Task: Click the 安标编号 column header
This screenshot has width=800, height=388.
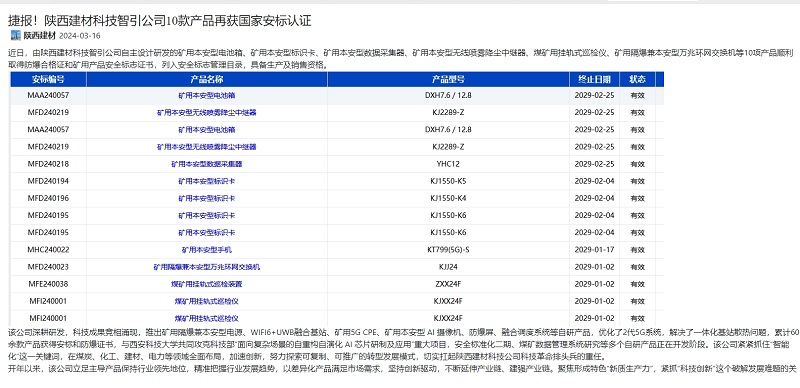Action: click(48, 79)
